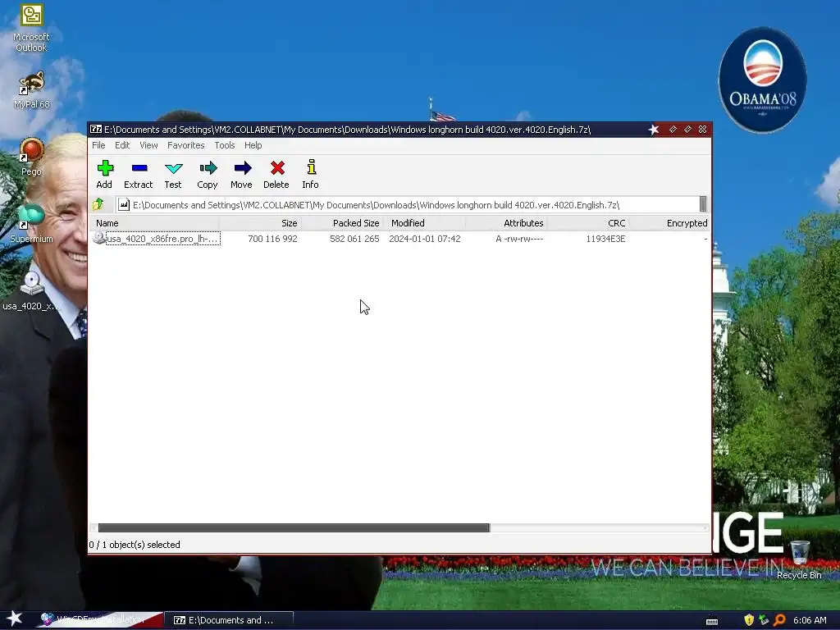Viewport: 840px width, 630px height.
Task: Run Test on the archive
Action: (x=173, y=174)
